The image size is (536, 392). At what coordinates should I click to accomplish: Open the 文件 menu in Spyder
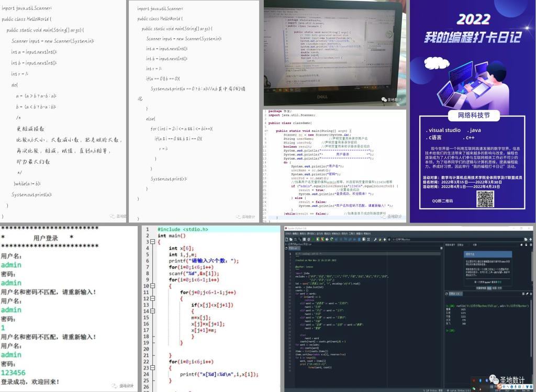pos(288,233)
